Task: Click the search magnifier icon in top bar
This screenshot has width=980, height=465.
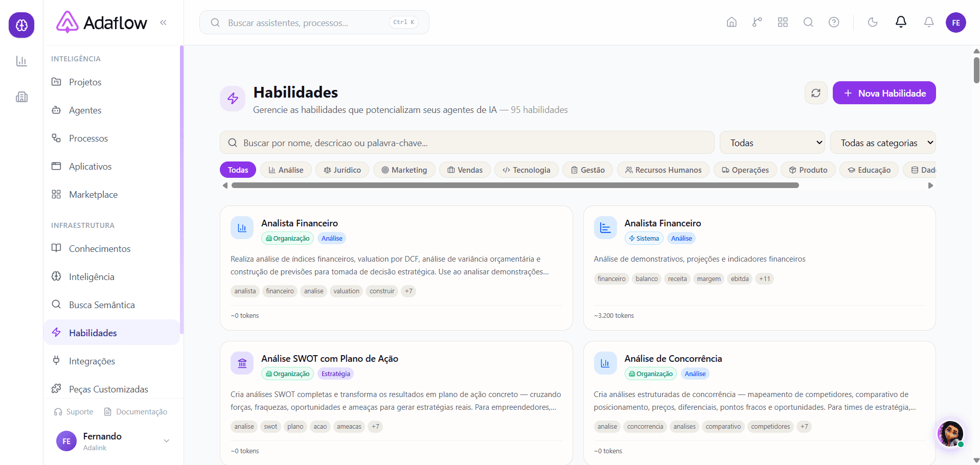Action: 808,22
